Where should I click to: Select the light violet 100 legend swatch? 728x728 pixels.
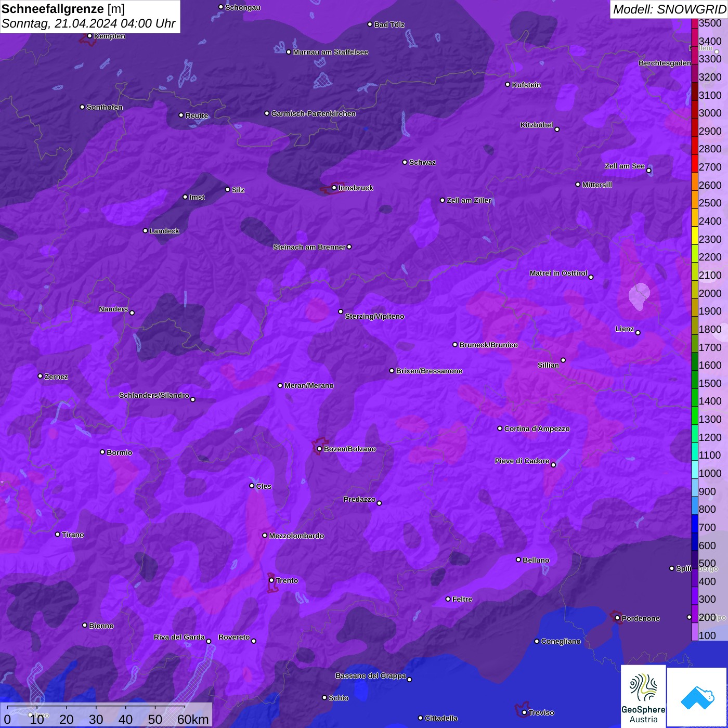695,632
